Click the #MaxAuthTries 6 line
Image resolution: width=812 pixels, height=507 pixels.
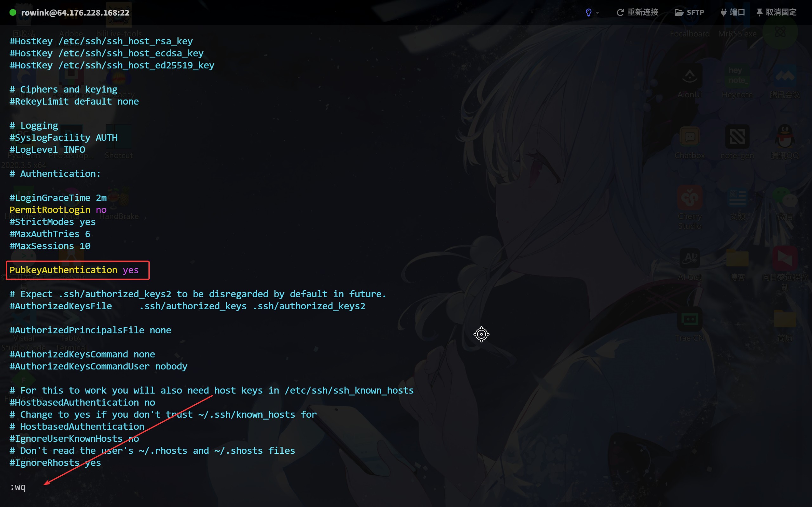point(50,234)
